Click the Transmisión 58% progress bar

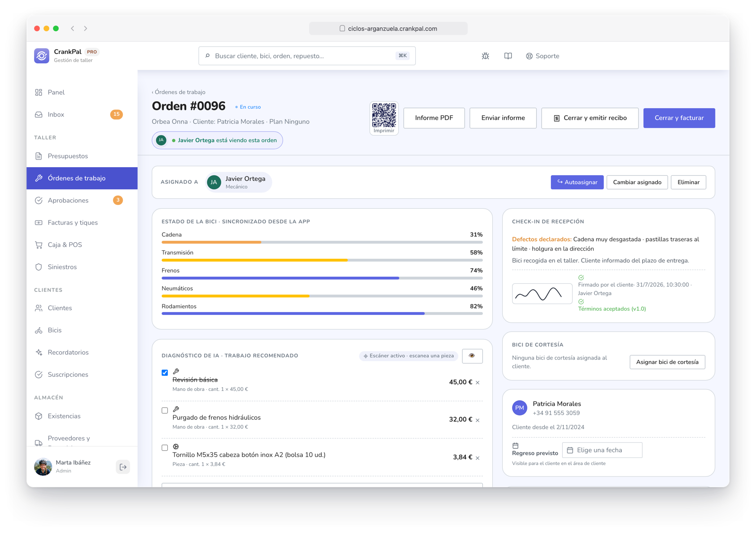[322, 260]
